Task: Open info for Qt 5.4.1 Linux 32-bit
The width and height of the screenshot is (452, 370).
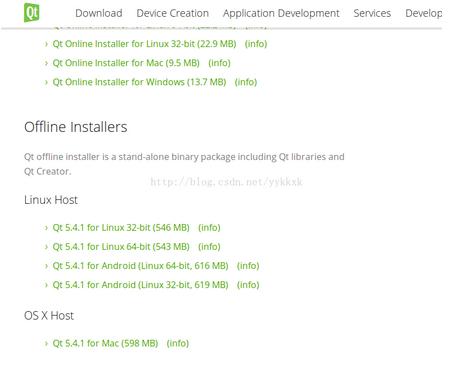Action: pos(209,227)
